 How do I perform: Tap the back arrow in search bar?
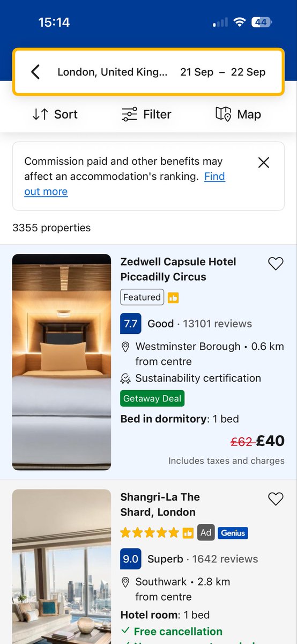(x=35, y=72)
